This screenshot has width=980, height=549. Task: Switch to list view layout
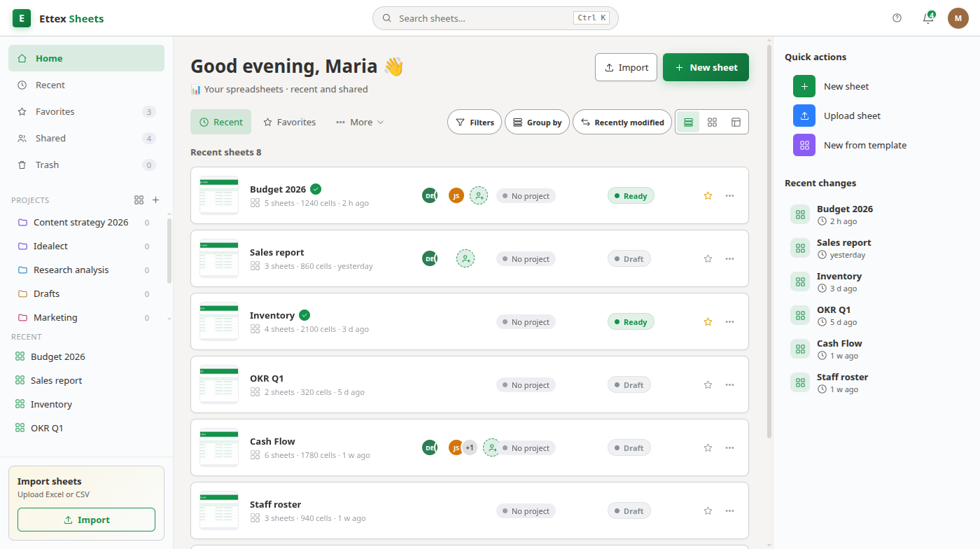pyautogui.click(x=688, y=122)
